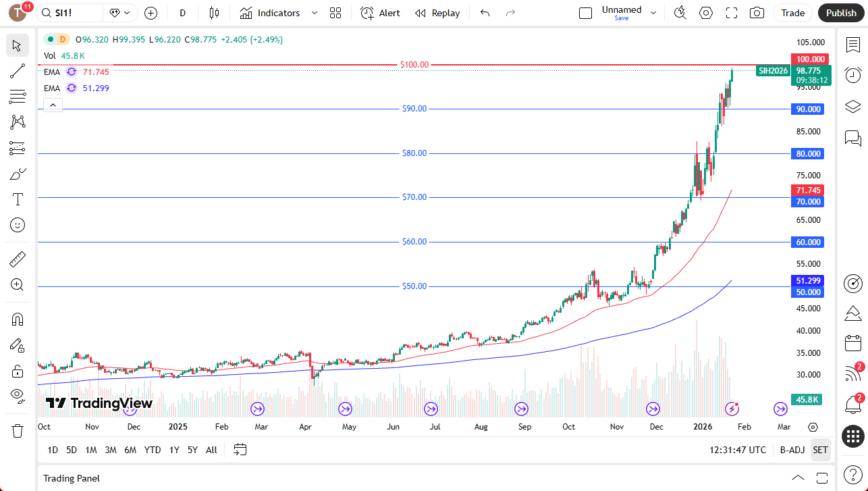The image size is (868, 491).
Task: Select the 1D date range
Action: [53, 450]
